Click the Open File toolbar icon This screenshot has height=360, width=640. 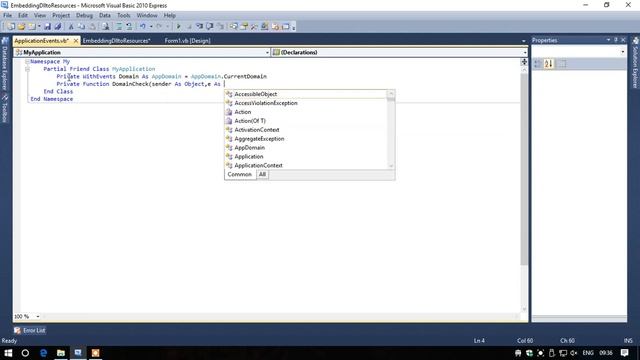[21, 27]
